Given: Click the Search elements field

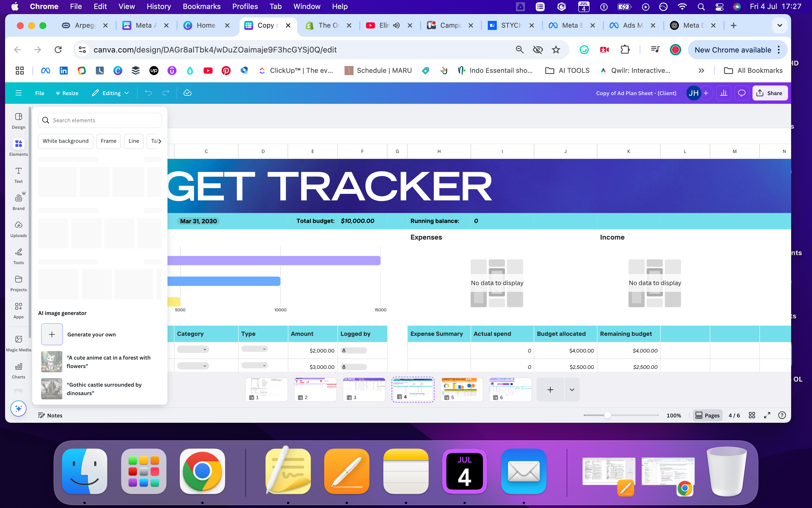Looking at the screenshot, I should tap(100, 120).
